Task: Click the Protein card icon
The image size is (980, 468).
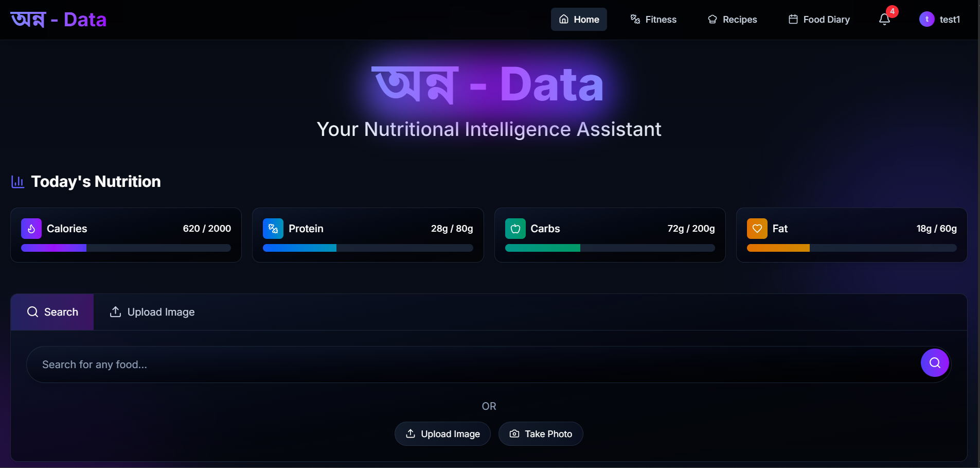Action: (273, 229)
